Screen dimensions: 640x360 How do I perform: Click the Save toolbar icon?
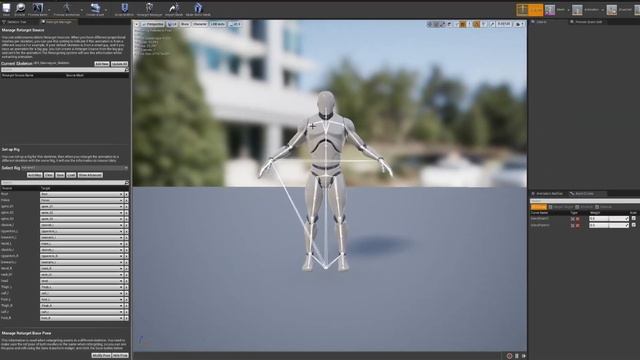[x=6, y=8]
